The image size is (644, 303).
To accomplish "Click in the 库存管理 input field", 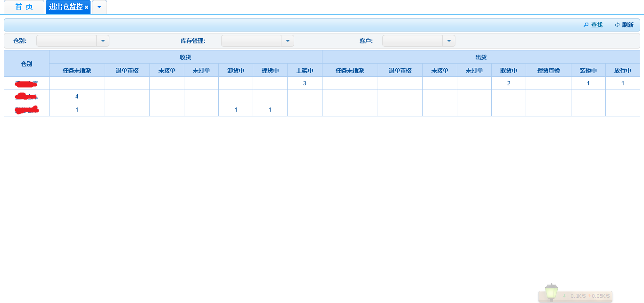I will 251,41.
